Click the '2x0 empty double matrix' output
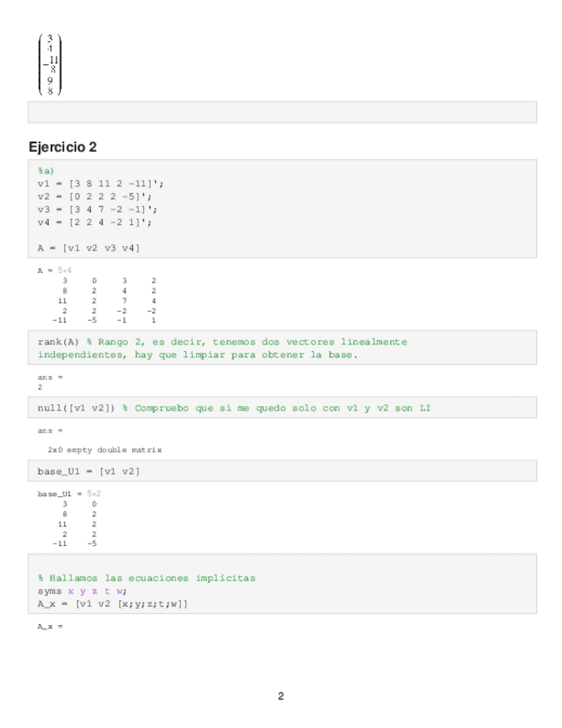Viewport: 562px width, 728px height. coord(105,450)
